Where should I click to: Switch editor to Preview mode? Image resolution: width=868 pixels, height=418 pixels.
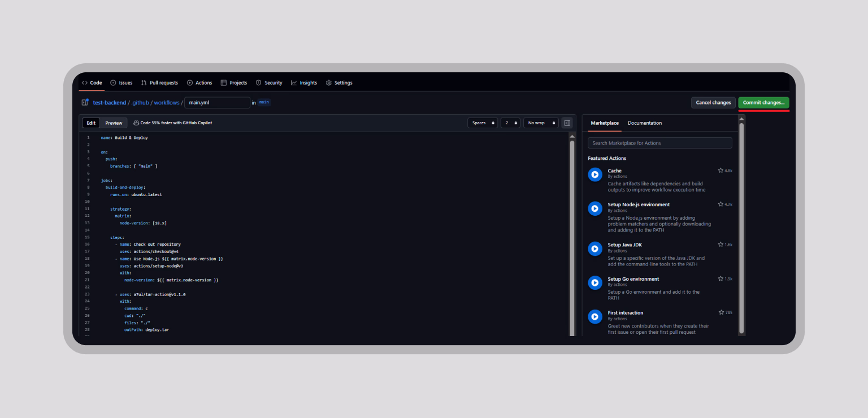[x=114, y=123]
